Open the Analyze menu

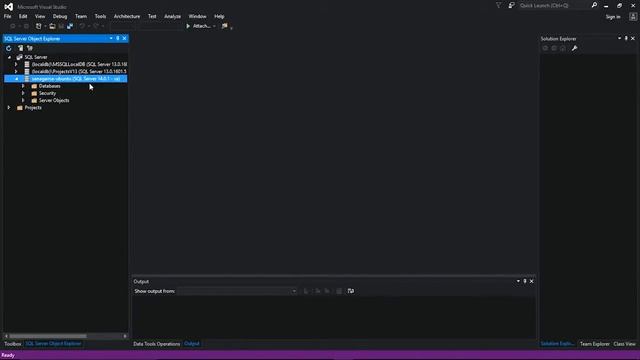pyautogui.click(x=172, y=16)
